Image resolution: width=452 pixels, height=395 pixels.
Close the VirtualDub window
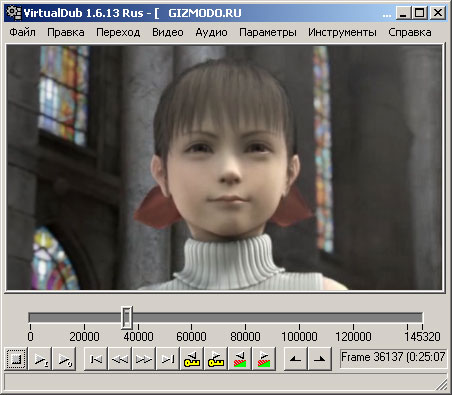click(x=438, y=13)
